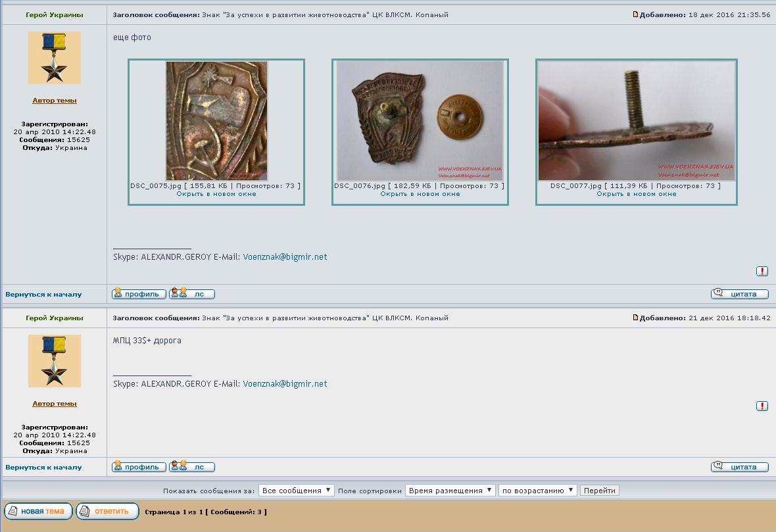The height and width of the screenshot is (532, 776).
Task: Click the report icon in first post
Action: click(762, 271)
